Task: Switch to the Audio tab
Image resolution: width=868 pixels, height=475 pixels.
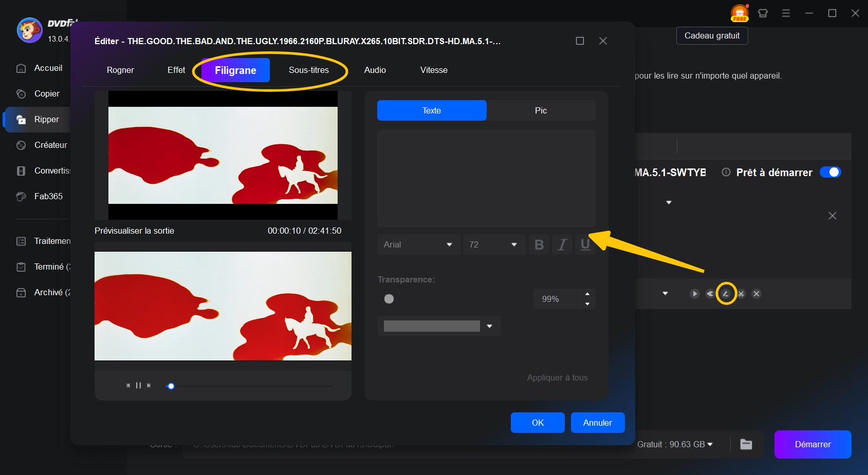Action: click(375, 70)
